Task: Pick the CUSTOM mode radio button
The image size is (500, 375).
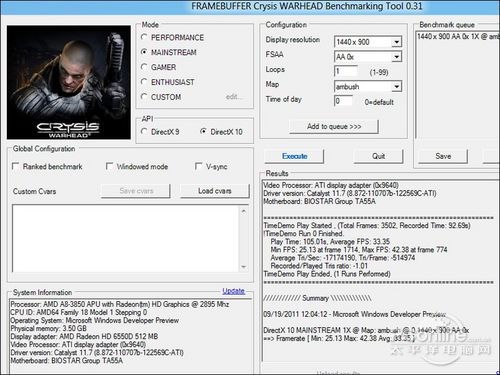Action: (144, 97)
